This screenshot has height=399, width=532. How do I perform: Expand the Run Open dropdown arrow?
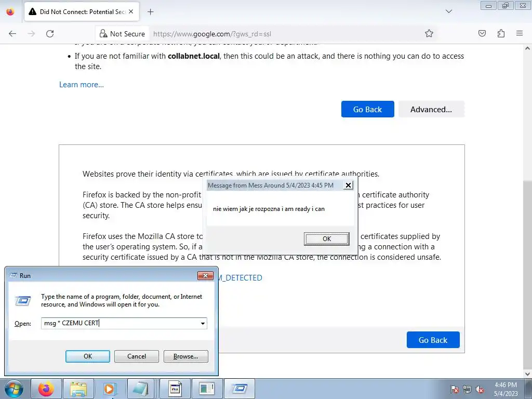coord(203,323)
